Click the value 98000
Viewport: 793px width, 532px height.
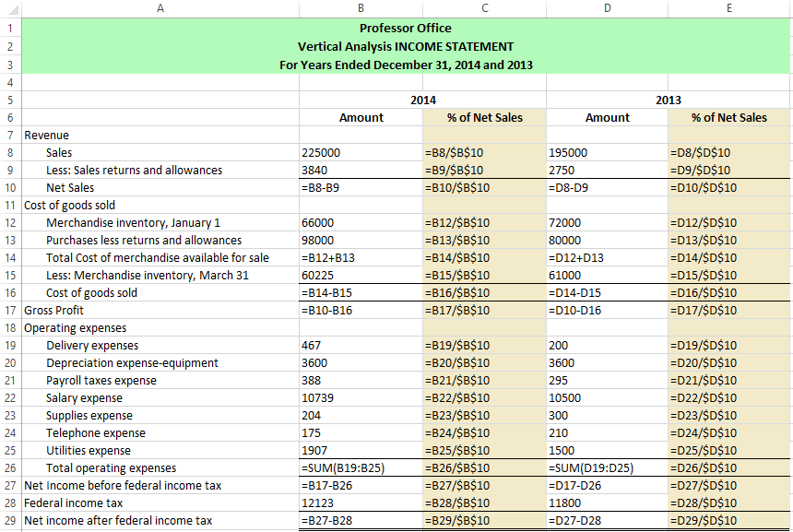point(361,241)
